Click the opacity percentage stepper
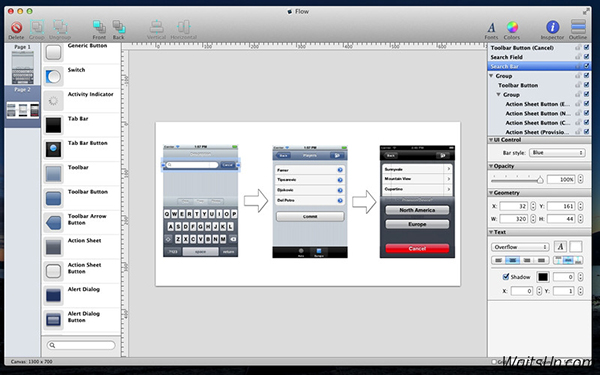Image resolution: width=600 pixels, height=375 pixels. (x=580, y=179)
